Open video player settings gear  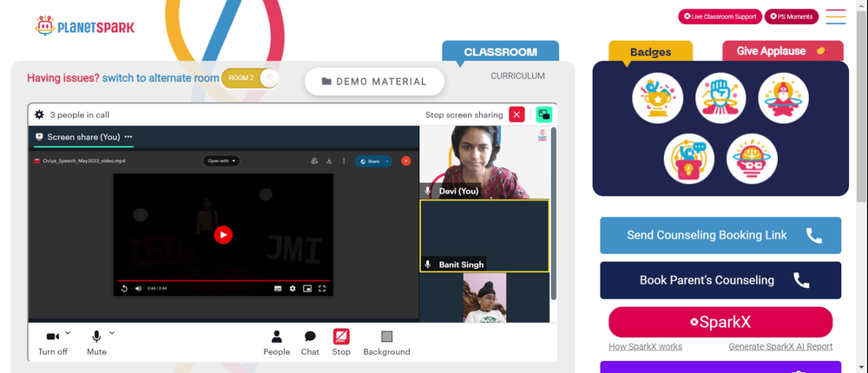(293, 288)
